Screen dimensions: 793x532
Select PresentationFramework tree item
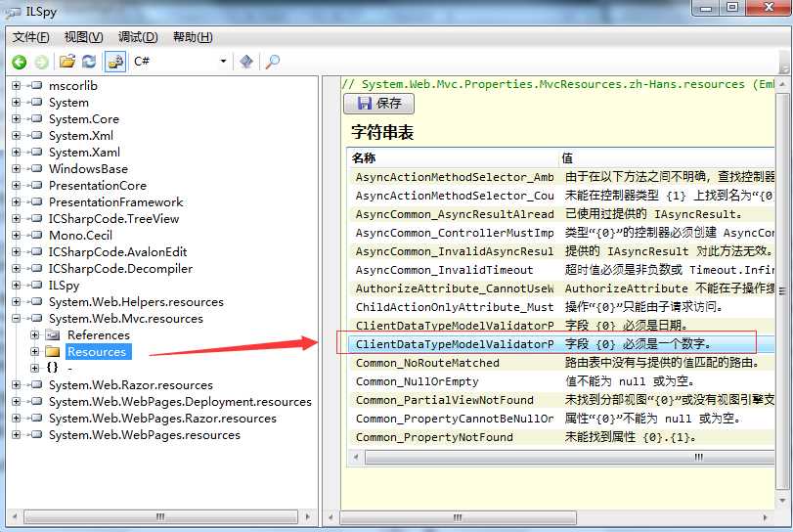115,202
